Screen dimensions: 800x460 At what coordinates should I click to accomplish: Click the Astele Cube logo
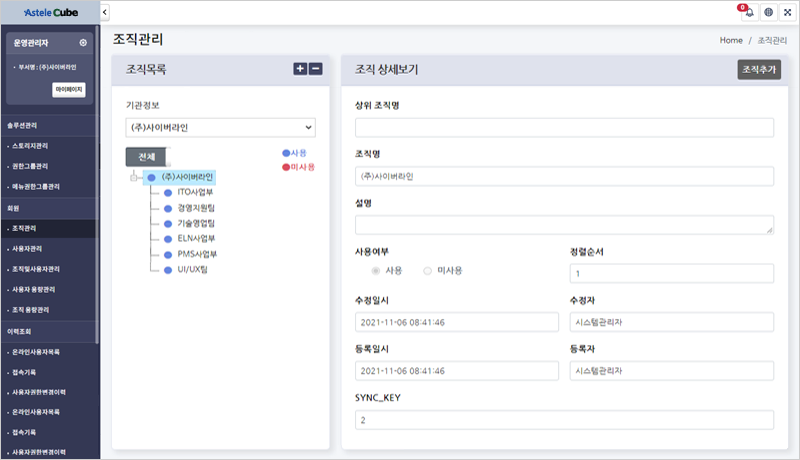coord(50,11)
